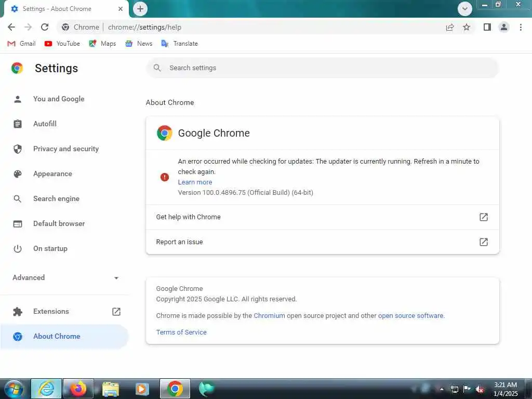
Task: Open the News bookmark
Action: (139, 44)
